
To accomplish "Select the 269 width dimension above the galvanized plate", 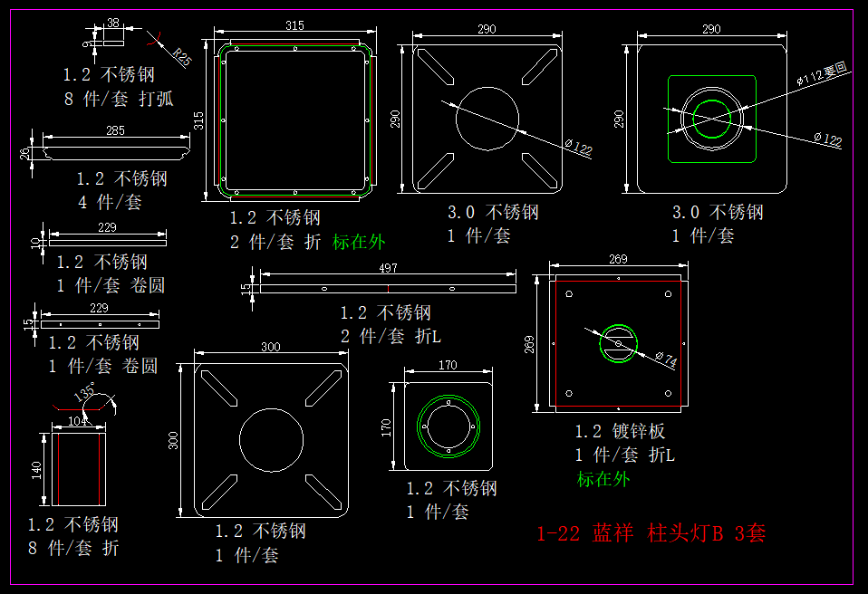I will pyautogui.click(x=617, y=260).
